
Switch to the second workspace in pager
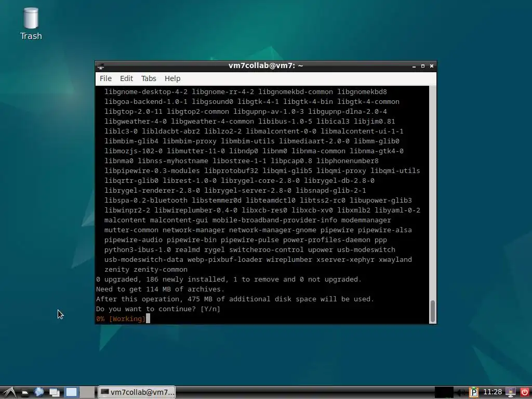coord(87,392)
